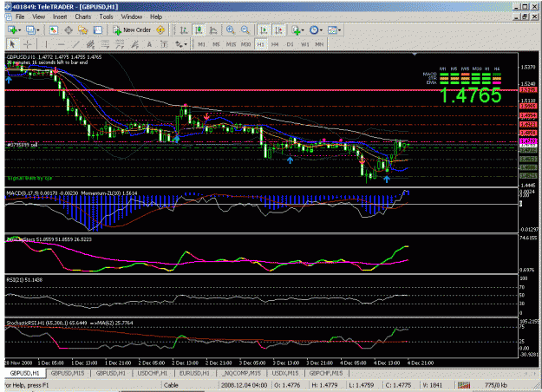Switch chart to line chart display
542x392 pixels.
213,30
